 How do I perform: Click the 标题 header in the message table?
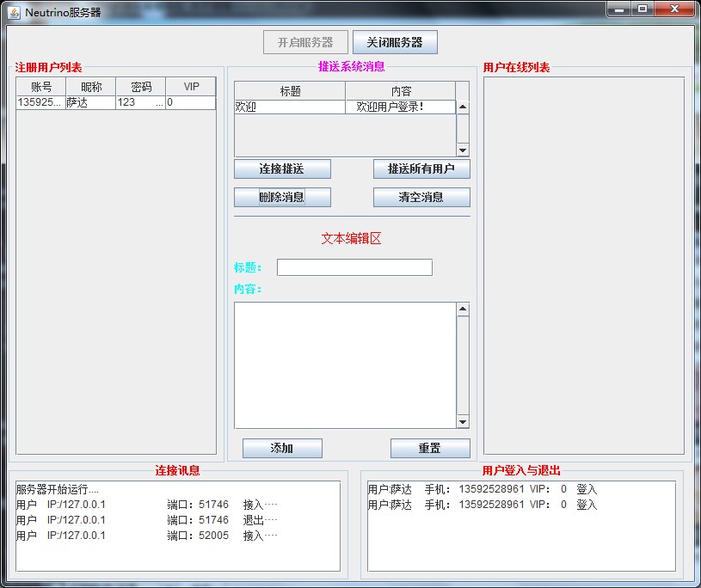coord(290,91)
